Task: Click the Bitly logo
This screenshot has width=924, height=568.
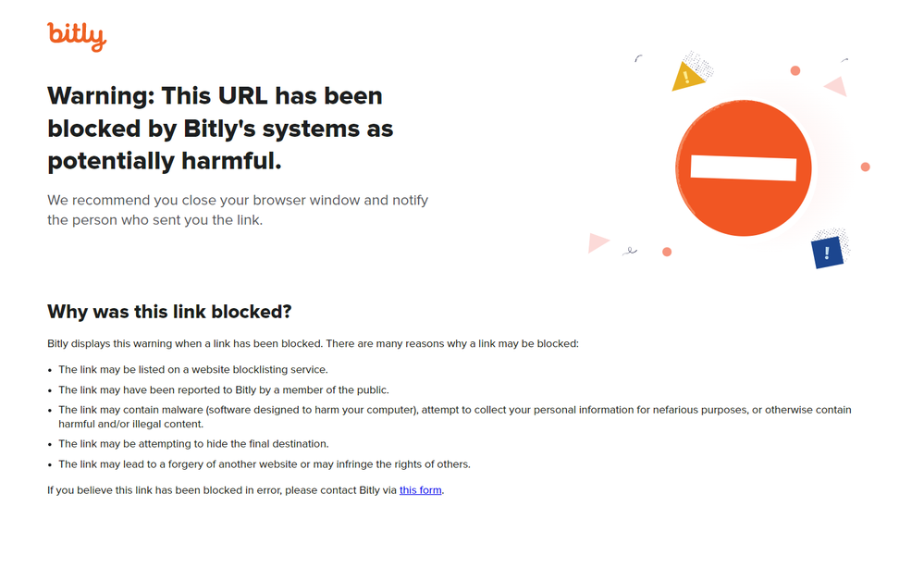Action: click(77, 35)
